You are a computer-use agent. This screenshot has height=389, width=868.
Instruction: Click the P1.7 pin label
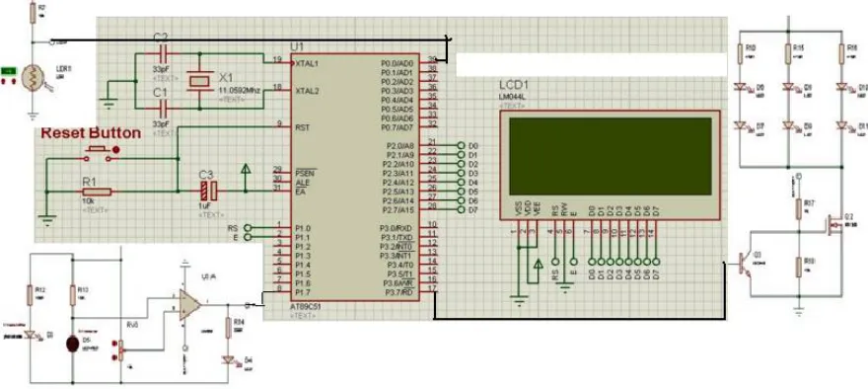click(304, 292)
